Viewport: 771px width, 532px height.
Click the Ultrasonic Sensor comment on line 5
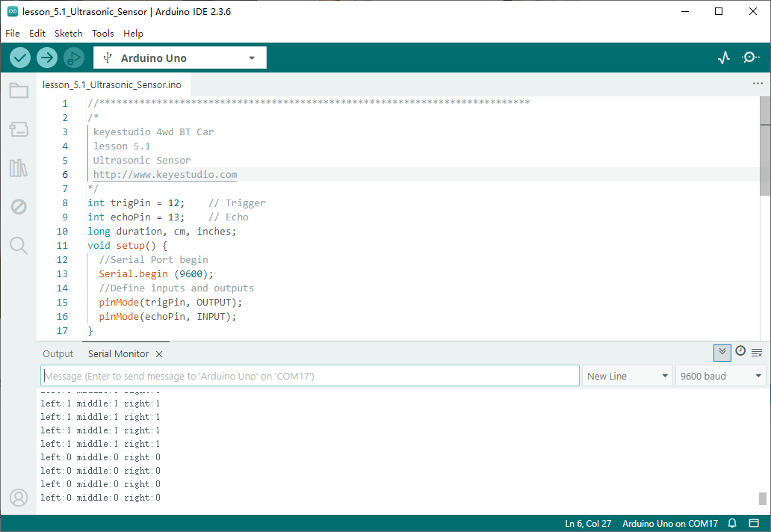[142, 161]
